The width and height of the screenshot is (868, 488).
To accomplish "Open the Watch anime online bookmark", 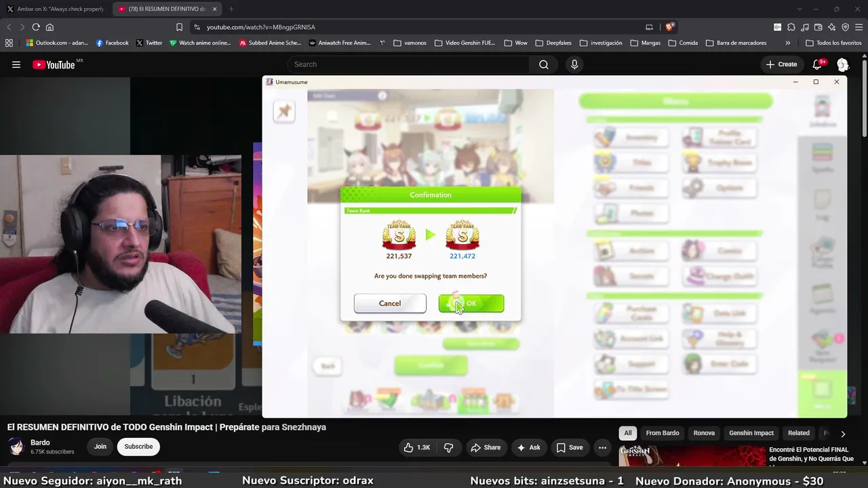I will (200, 43).
